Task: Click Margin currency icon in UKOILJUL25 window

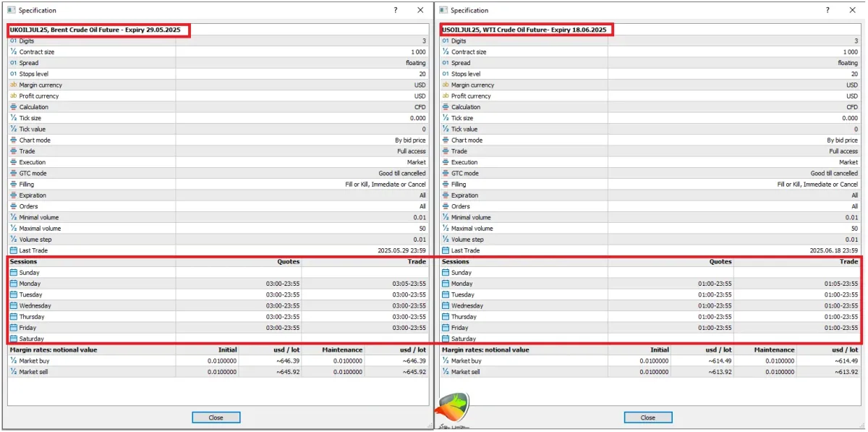Action: pos(13,85)
